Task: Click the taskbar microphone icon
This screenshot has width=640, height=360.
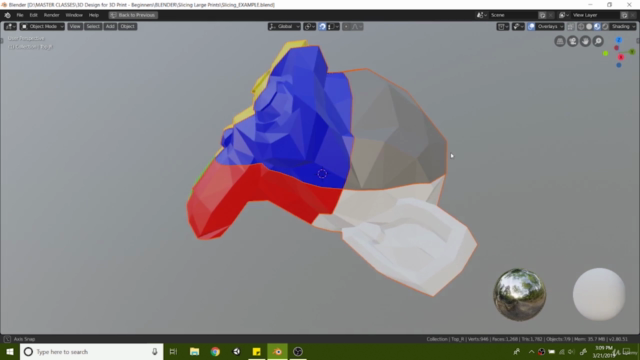Action: [x=155, y=352]
